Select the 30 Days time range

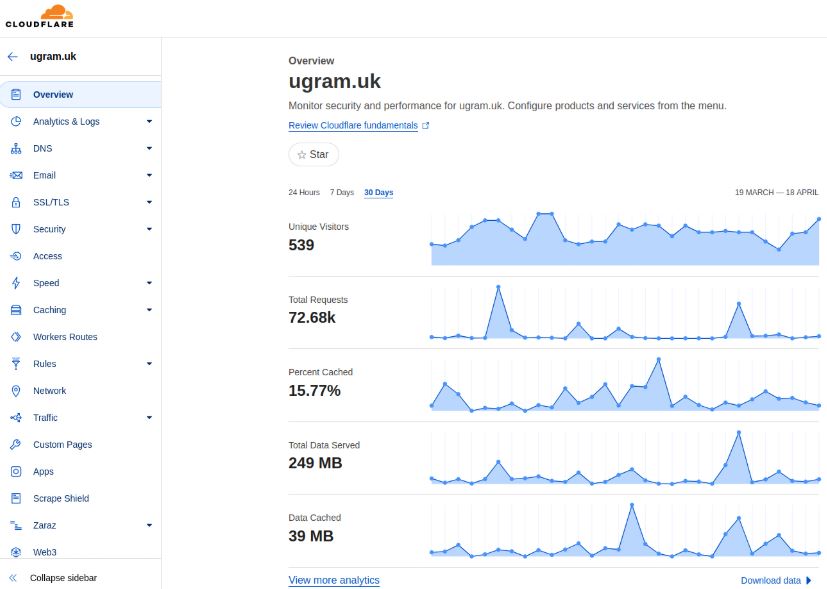(x=379, y=192)
